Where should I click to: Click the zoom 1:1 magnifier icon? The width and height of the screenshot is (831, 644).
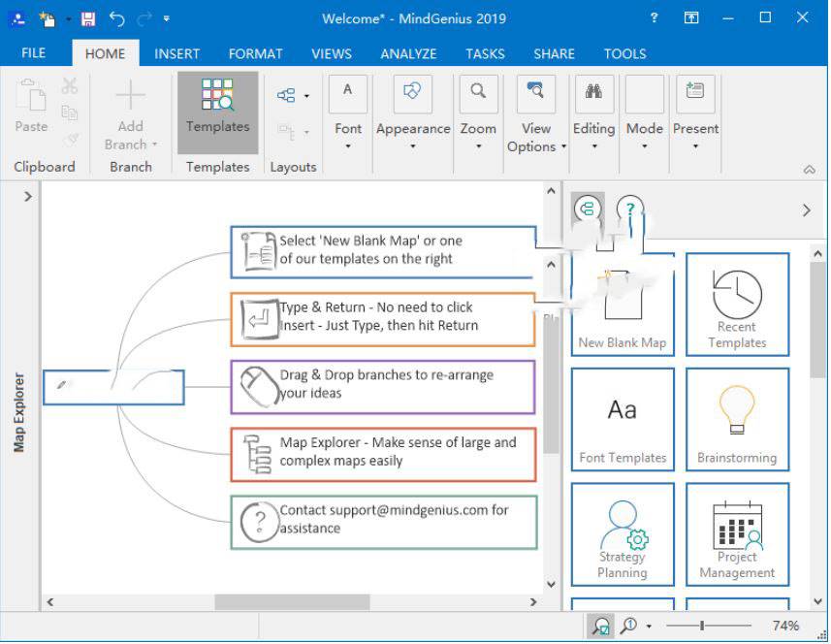[628, 626]
